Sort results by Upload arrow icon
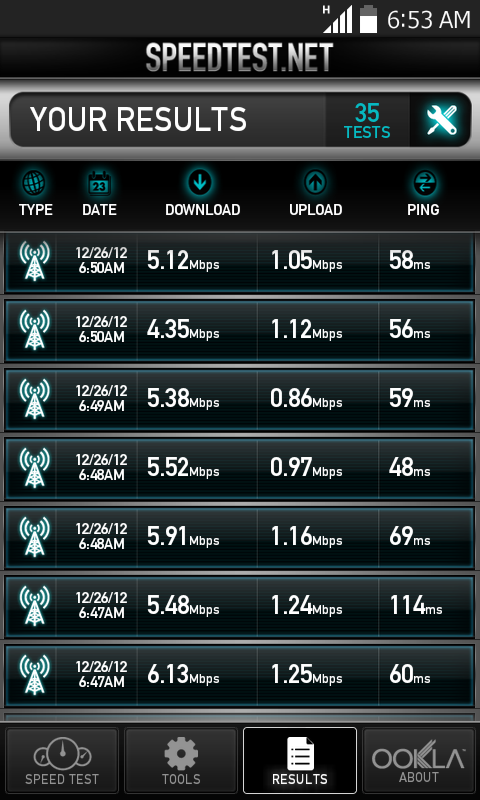 (315, 183)
